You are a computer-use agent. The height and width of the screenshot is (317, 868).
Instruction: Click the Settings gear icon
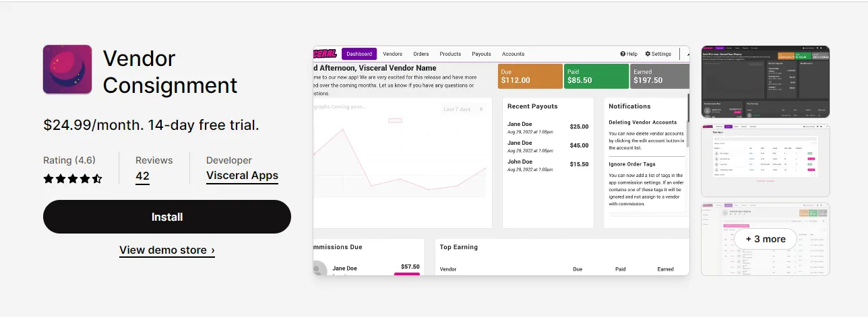point(648,54)
